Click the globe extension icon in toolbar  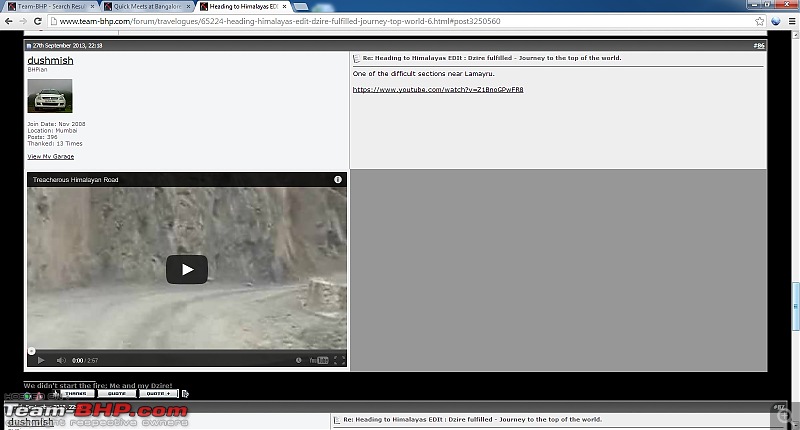pyautogui.click(x=776, y=21)
